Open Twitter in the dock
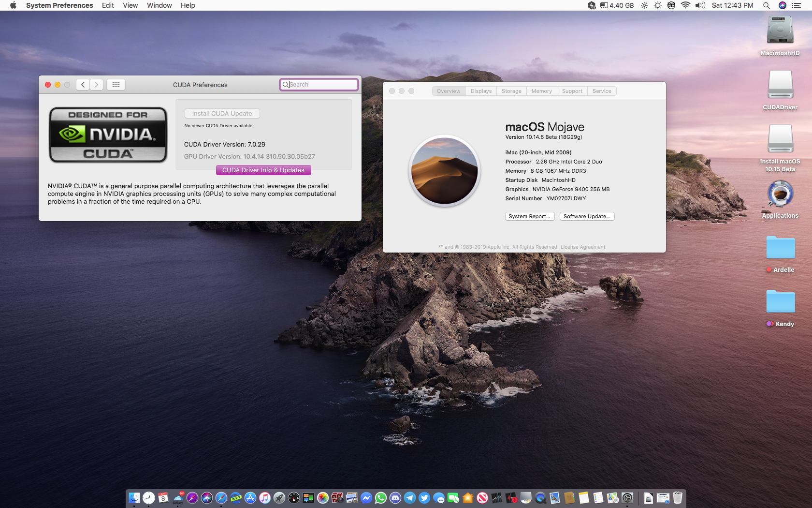The height and width of the screenshot is (508, 812). (424, 498)
